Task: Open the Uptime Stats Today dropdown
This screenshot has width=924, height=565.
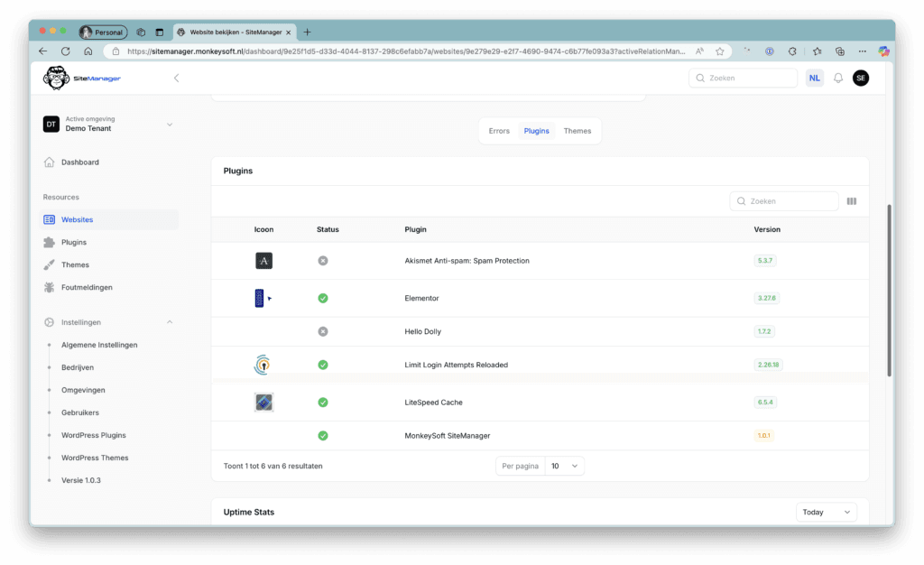Action: pyautogui.click(x=826, y=512)
